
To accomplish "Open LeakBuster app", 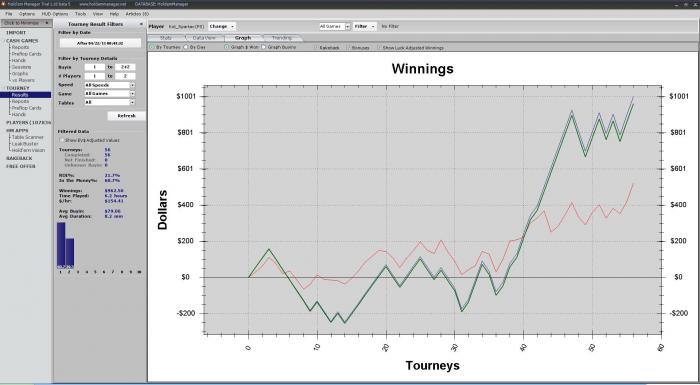I will (x=25, y=144).
